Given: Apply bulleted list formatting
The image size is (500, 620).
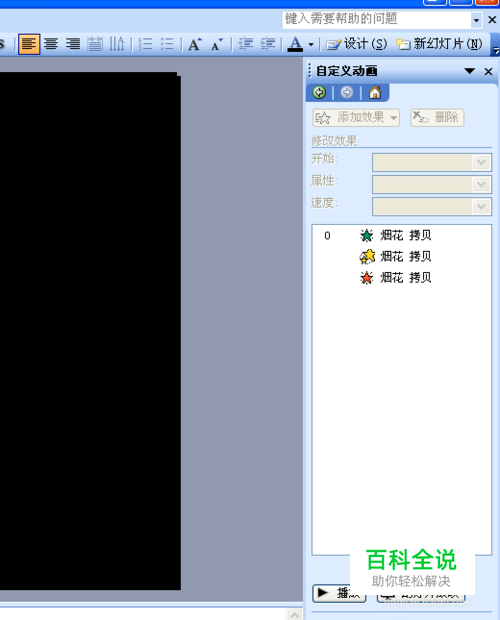Looking at the screenshot, I should click(167, 44).
